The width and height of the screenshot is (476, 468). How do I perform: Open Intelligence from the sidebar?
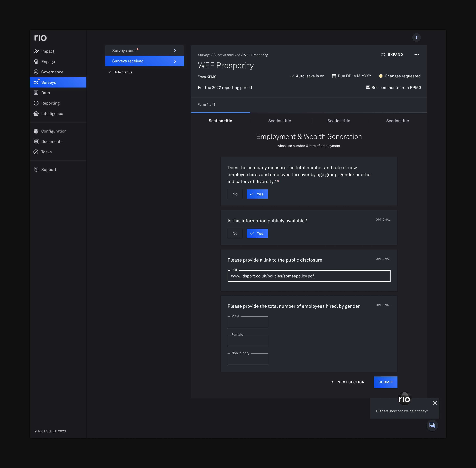(58, 114)
